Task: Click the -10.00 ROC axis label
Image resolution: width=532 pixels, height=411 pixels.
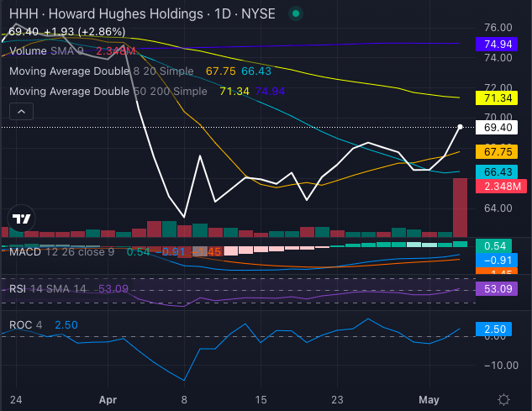Action: coord(501,366)
